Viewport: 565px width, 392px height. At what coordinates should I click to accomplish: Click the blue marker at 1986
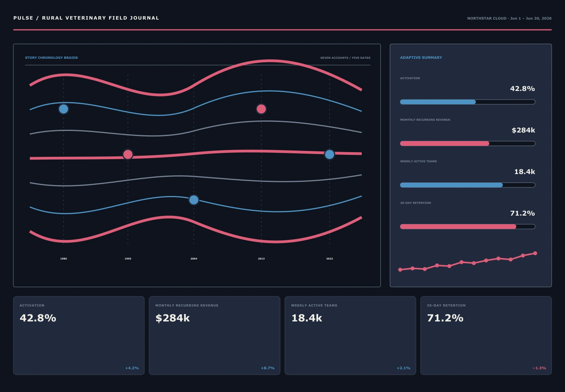coord(64,109)
